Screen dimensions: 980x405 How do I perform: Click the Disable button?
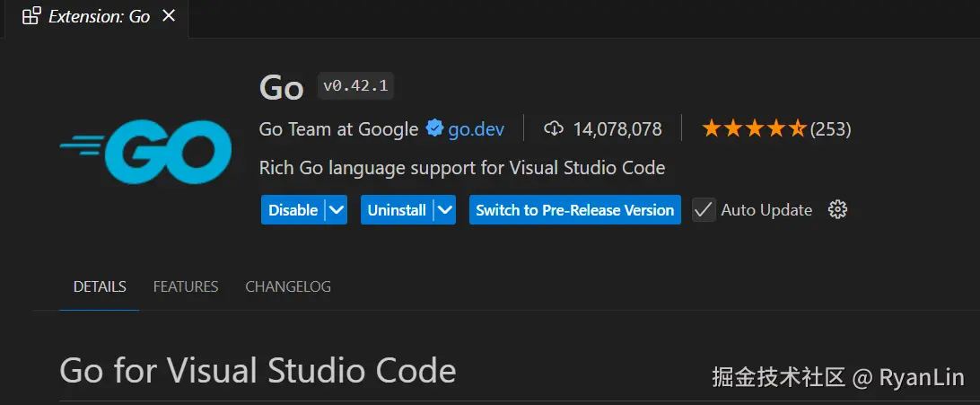tap(293, 210)
